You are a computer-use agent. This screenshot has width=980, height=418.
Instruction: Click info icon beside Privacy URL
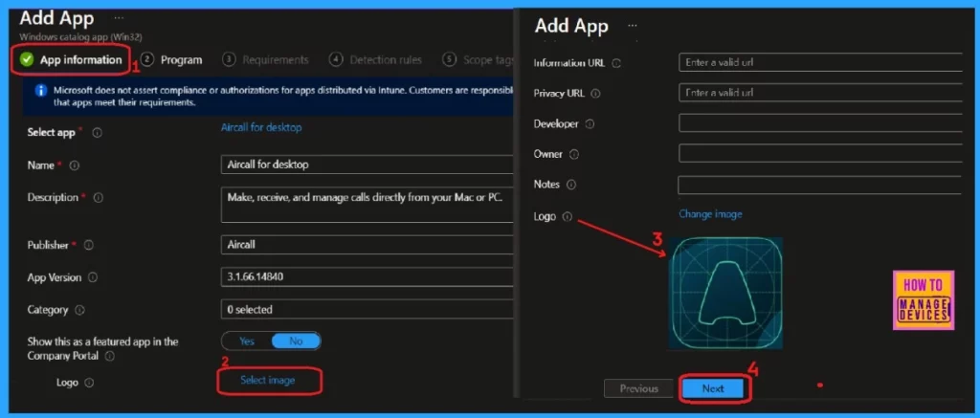pyautogui.click(x=595, y=94)
